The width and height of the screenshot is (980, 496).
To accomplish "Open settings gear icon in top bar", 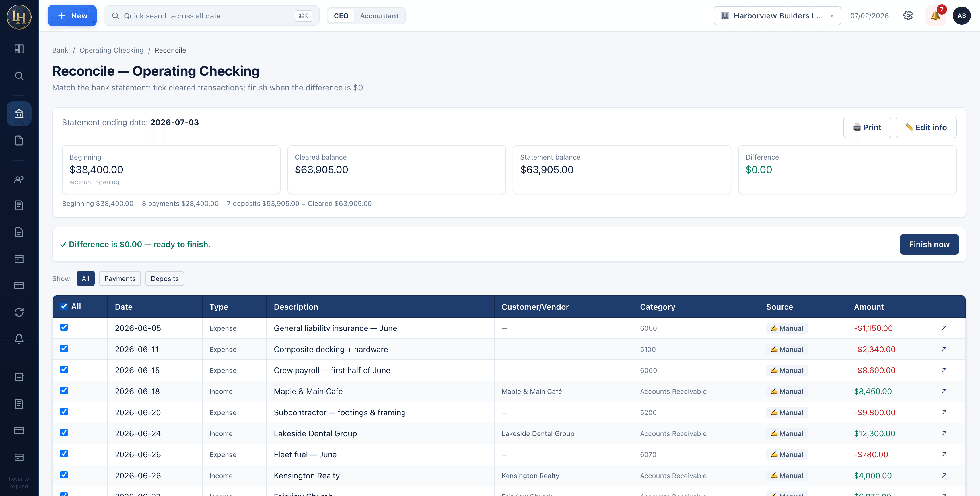I will coord(908,16).
